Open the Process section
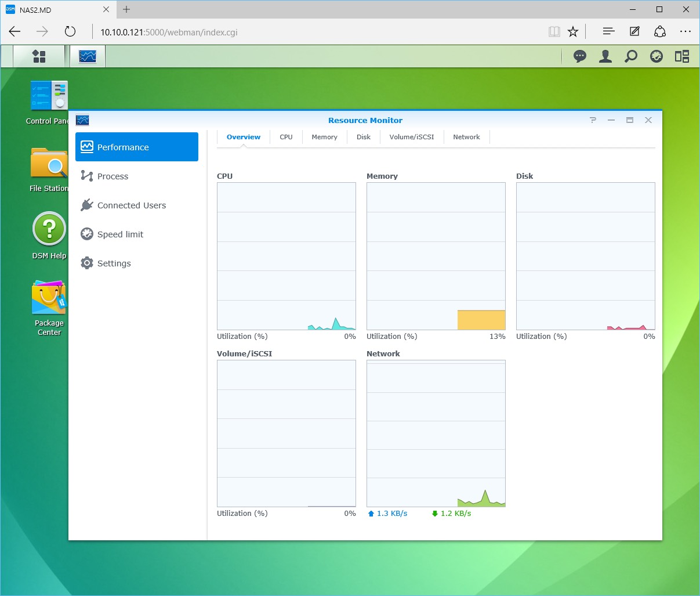 [x=137, y=176]
